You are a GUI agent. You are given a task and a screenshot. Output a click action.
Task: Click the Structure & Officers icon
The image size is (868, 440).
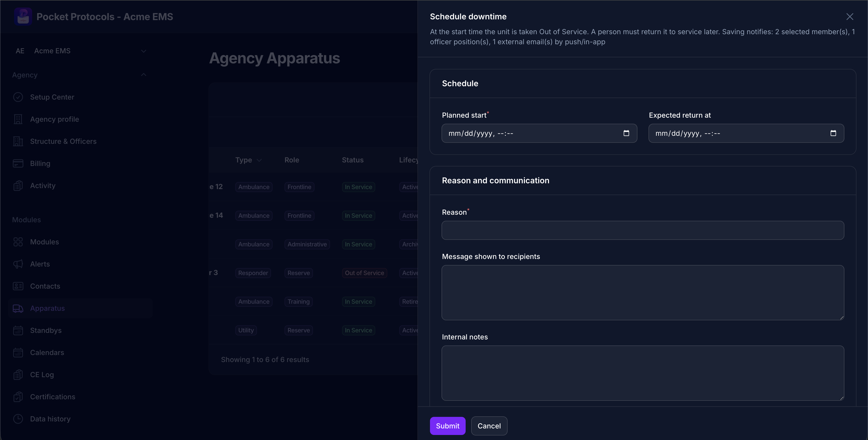pyautogui.click(x=18, y=141)
